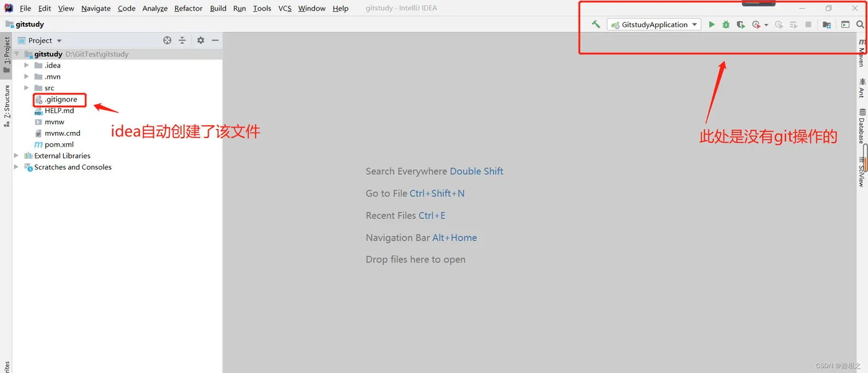868x373 pixels.
Task: Open the Run menu
Action: click(239, 8)
